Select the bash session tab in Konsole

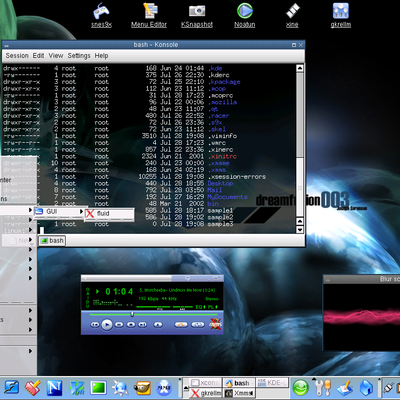(52, 241)
